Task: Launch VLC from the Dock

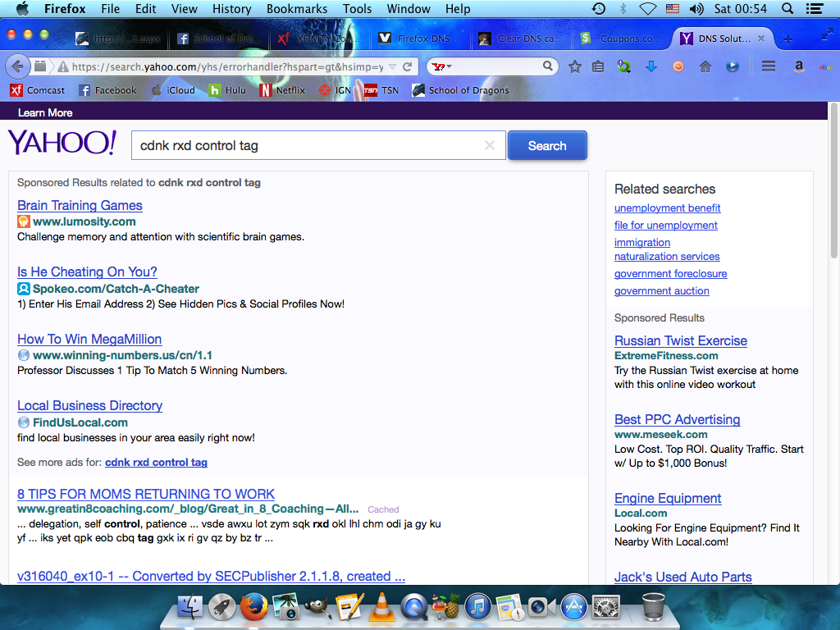Action: (382, 608)
